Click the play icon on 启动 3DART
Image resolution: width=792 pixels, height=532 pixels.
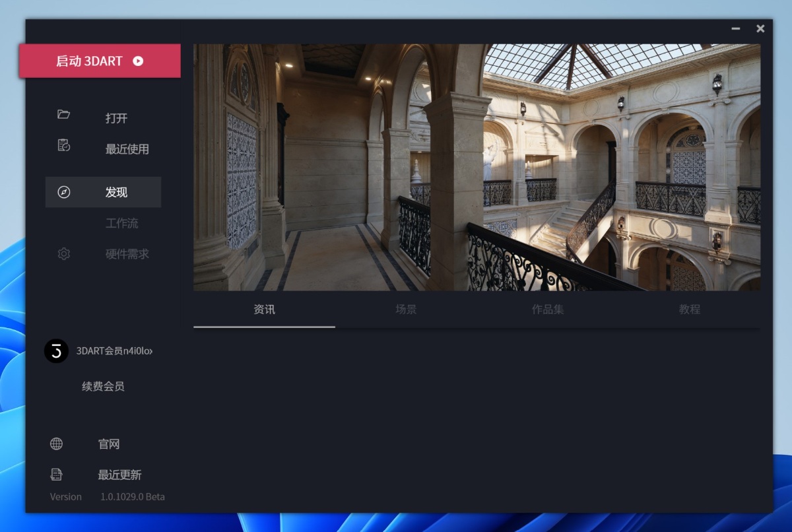138,61
